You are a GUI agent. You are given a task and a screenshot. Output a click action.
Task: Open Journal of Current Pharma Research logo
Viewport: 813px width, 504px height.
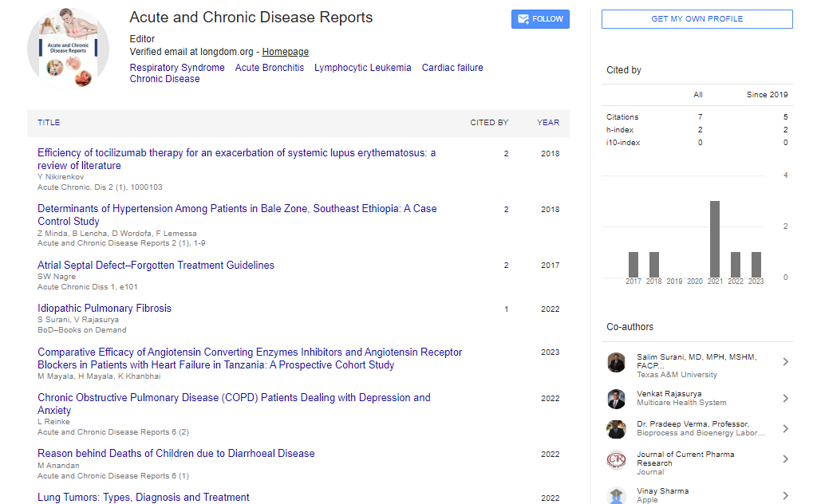coord(616,460)
